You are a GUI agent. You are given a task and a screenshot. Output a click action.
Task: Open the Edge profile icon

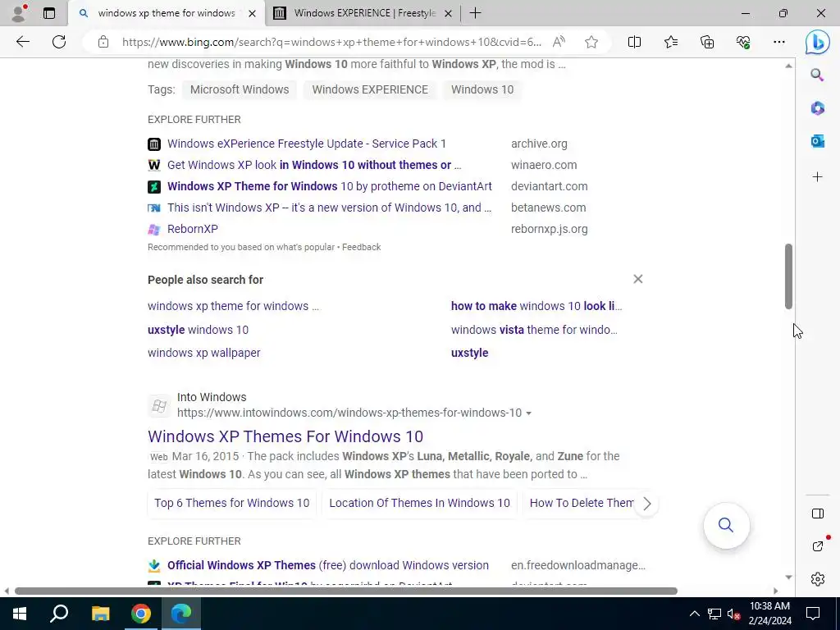pyautogui.click(x=19, y=13)
